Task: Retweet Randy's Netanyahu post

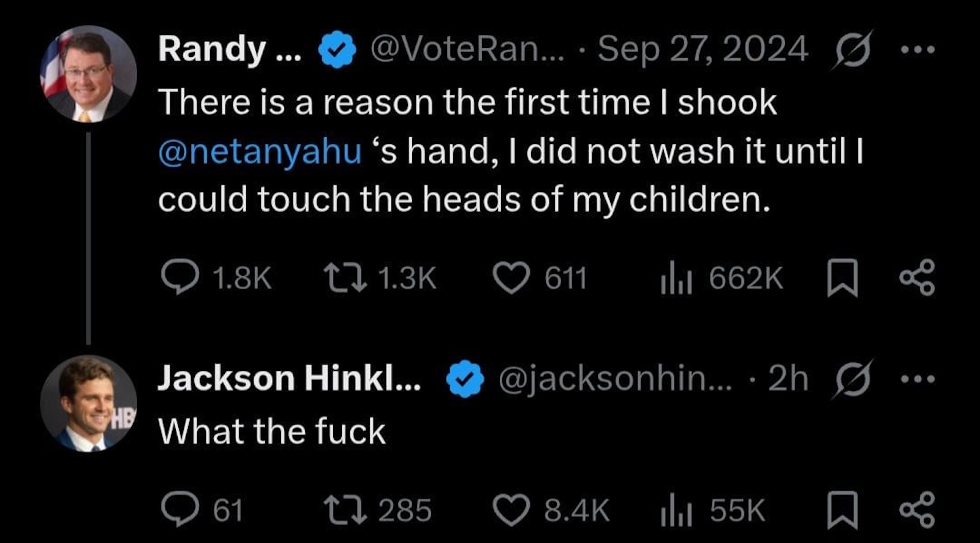Action: (x=345, y=278)
